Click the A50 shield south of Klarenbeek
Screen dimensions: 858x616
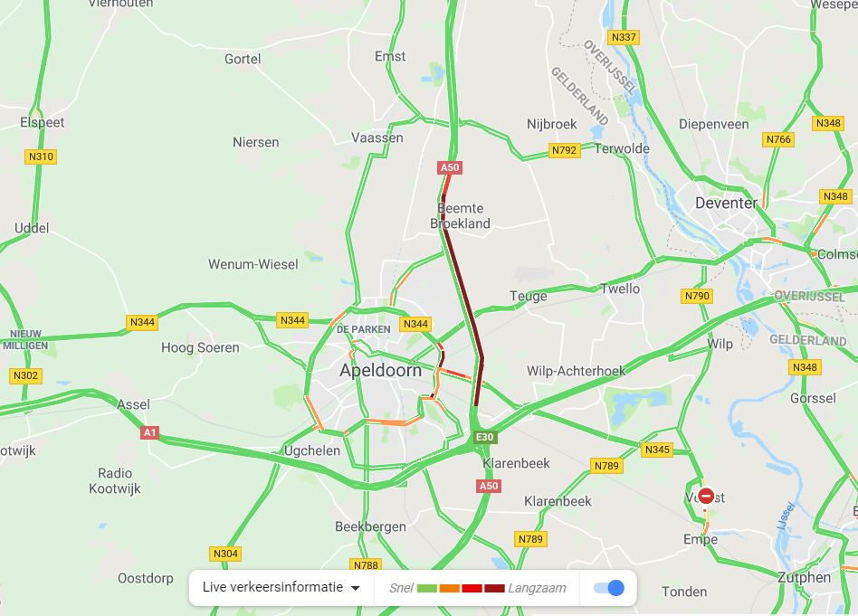[x=489, y=486]
